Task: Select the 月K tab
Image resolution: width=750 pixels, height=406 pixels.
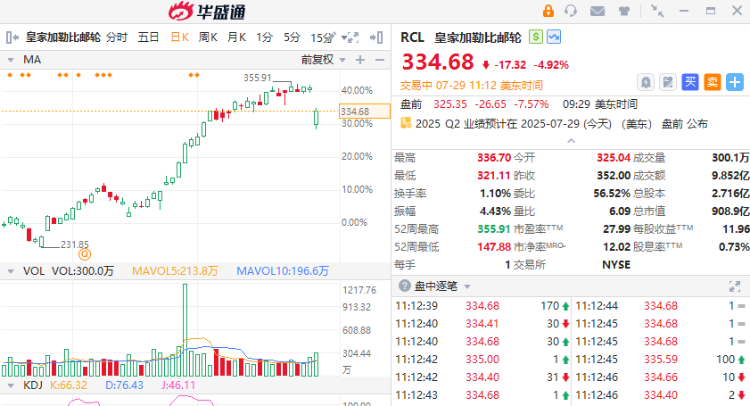Action: [237, 37]
